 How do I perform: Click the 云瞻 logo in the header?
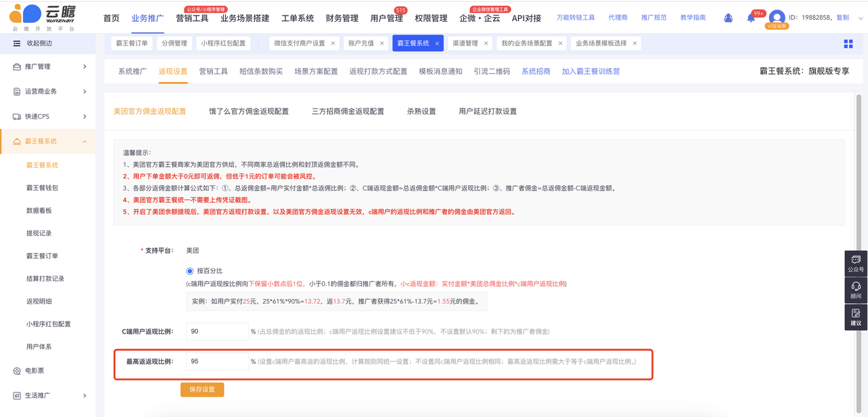pyautogui.click(x=43, y=18)
